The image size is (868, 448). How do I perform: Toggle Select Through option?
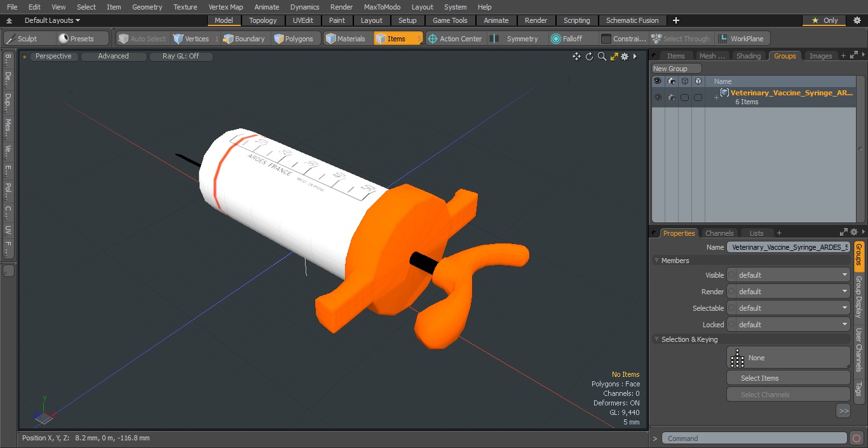[682, 39]
